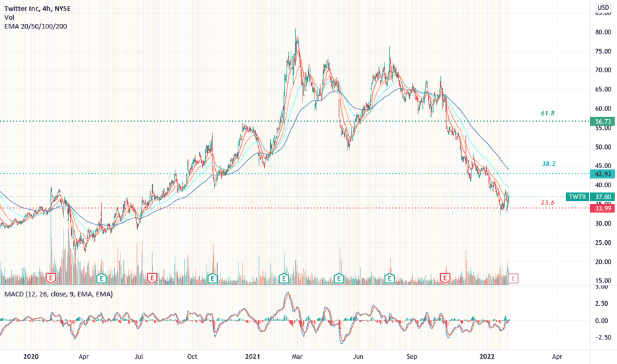This screenshot has width=617, height=364.
Task: Click the 70.00 price axis label
Action: pyautogui.click(x=603, y=70)
